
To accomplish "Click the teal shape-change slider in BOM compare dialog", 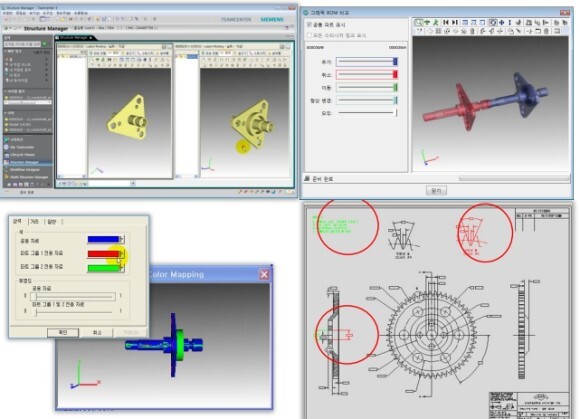I will tap(367, 100).
